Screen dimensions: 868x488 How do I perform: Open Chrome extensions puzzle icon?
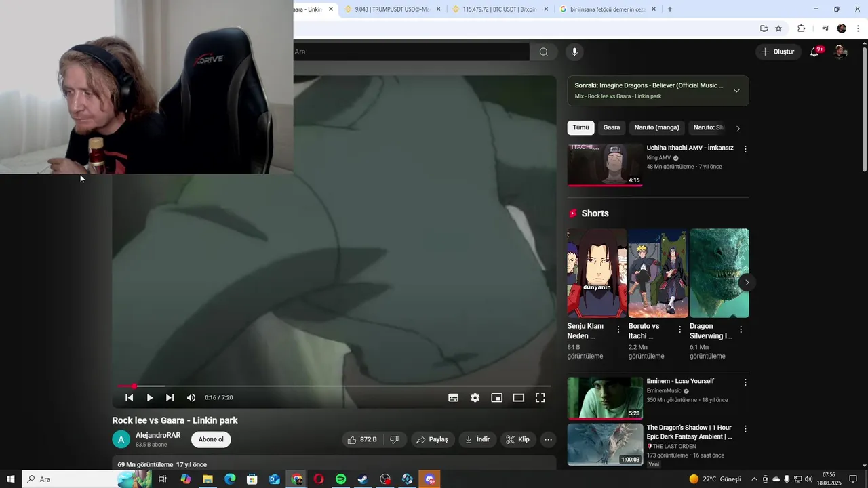(x=802, y=28)
